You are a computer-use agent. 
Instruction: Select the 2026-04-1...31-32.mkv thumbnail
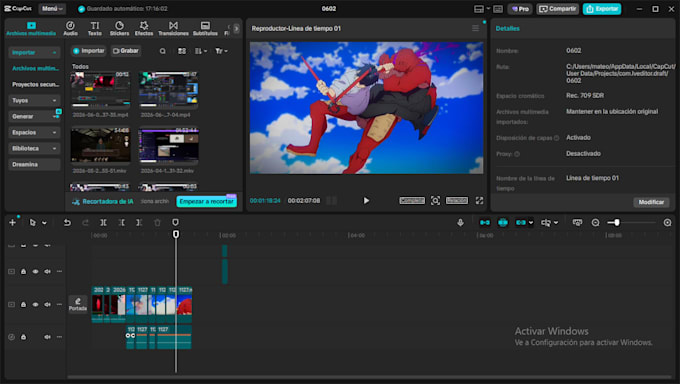[x=169, y=145]
